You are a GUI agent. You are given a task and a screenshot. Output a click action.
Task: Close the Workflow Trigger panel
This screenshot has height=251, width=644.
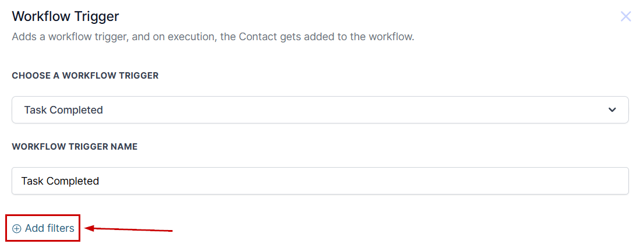[x=625, y=16]
